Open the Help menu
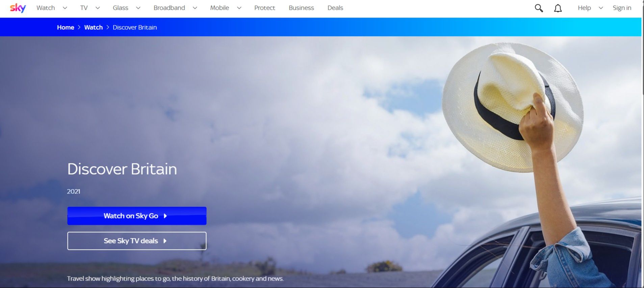This screenshot has width=644, height=288. (584, 8)
